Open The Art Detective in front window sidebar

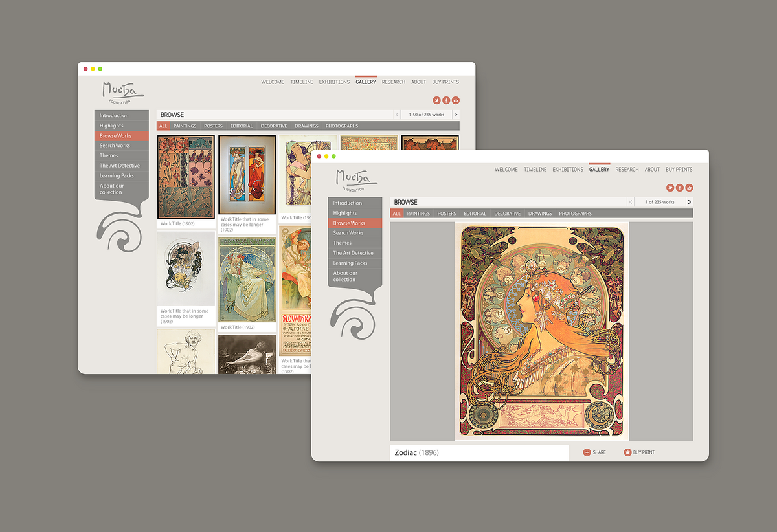point(355,253)
